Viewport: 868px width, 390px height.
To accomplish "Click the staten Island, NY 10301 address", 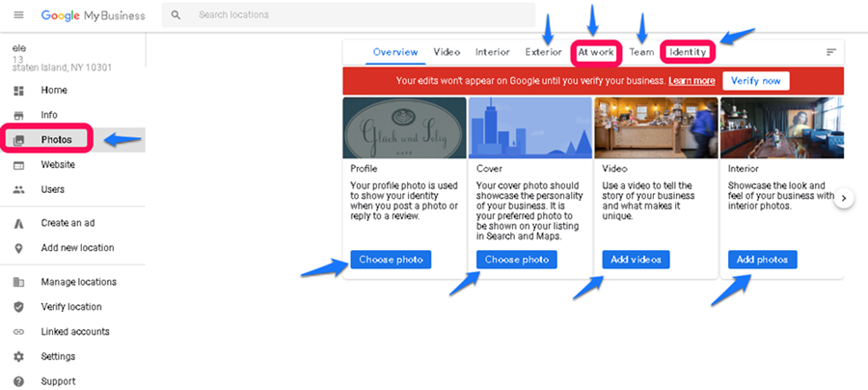I will pos(62,69).
